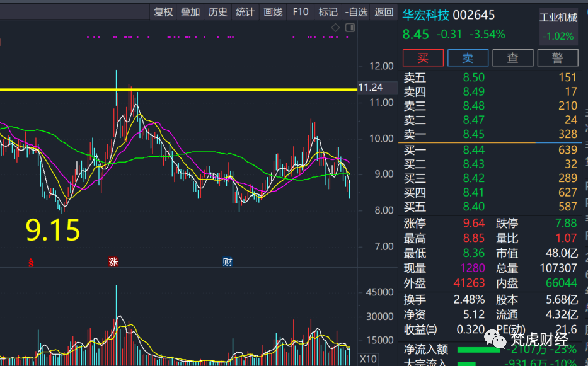Viewport: 588px width, 366px height.
Task: Go back with 返回 button
Action: (x=384, y=13)
